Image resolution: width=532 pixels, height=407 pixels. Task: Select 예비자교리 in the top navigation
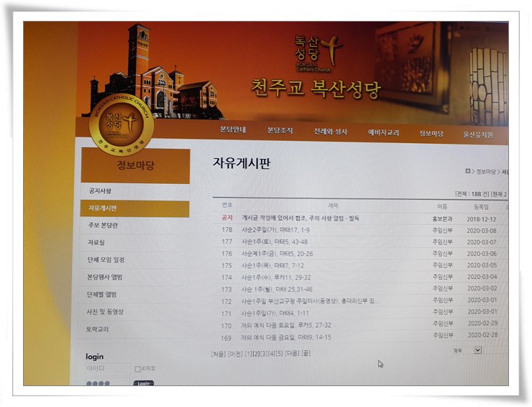pyautogui.click(x=383, y=132)
